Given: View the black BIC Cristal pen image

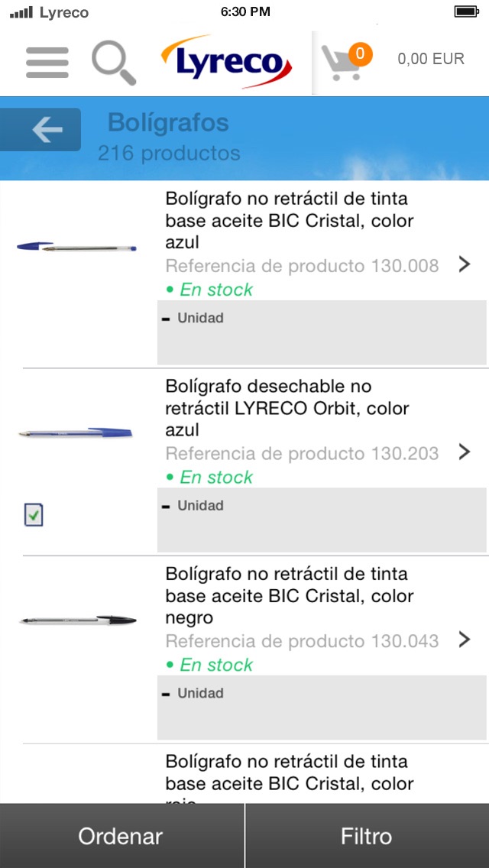Looking at the screenshot, I should (76, 620).
